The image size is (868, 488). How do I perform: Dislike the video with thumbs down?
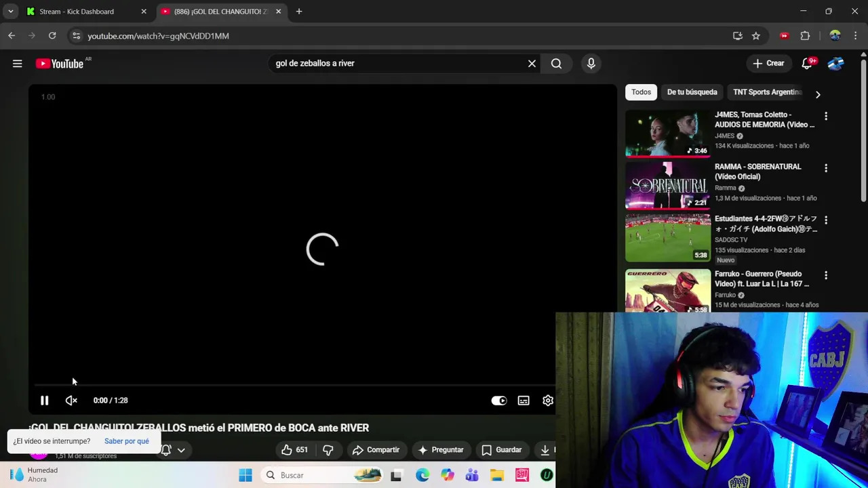pyautogui.click(x=328, y=450)
